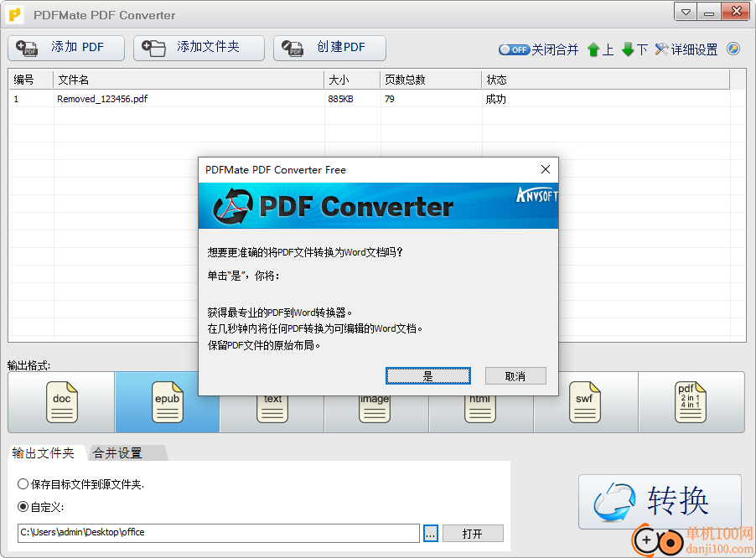Close the PDF Converter Free dialog
Image resolution: width=756 pixels, height=558 pixels.
pyautogui.click(x=546, y=169)
